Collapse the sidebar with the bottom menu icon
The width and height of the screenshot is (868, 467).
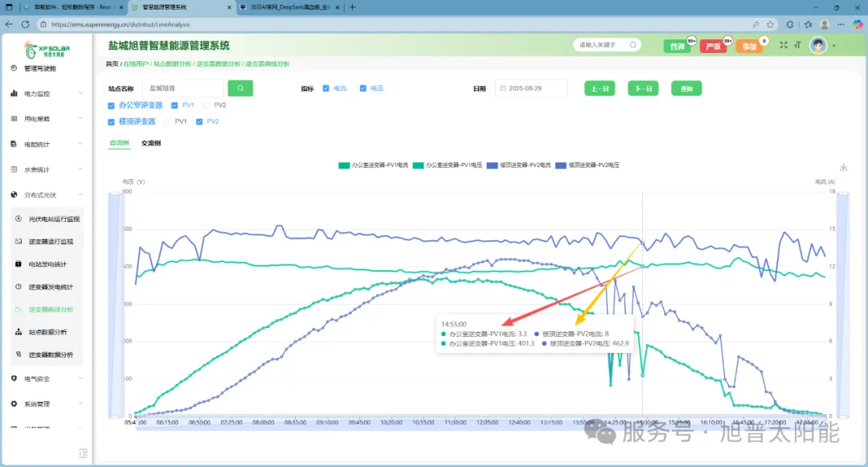pos(83,453)
